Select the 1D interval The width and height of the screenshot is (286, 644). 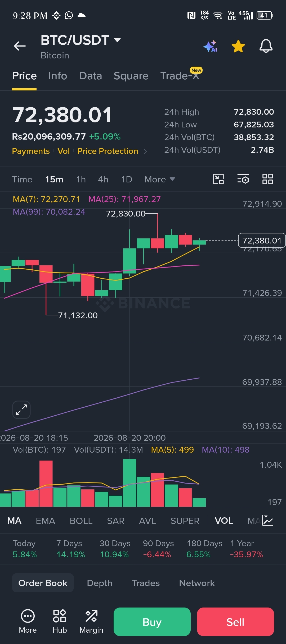click(x=127, y=179)
